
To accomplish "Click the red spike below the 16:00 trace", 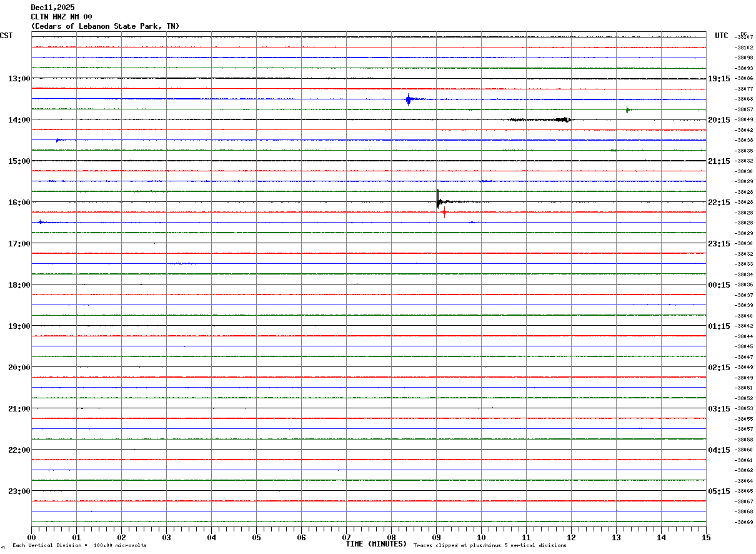I will click(444, 213).
